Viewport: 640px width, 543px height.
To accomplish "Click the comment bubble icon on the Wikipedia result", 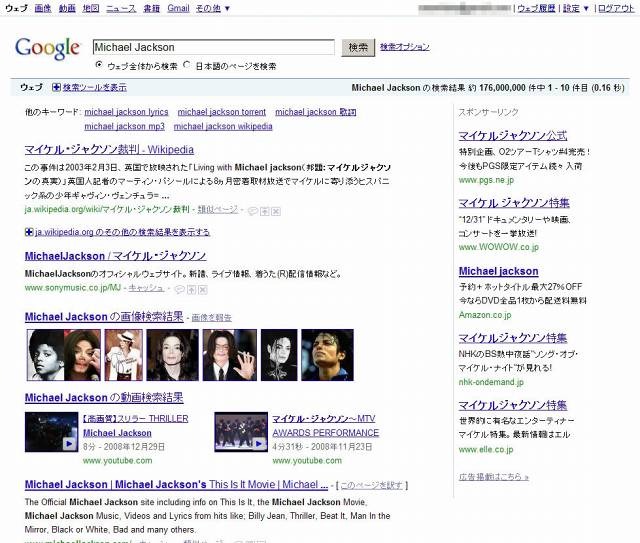I will [253, 211].
